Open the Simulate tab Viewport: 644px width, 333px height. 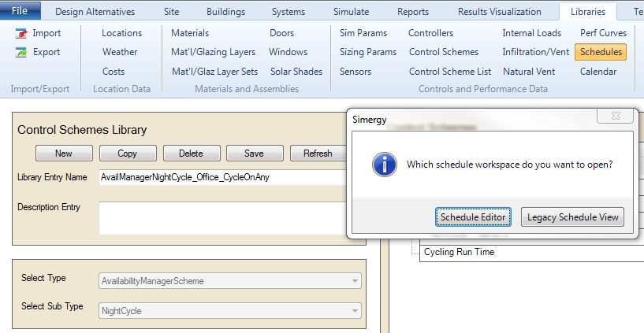pyautogui.click(x=351, y=12)
